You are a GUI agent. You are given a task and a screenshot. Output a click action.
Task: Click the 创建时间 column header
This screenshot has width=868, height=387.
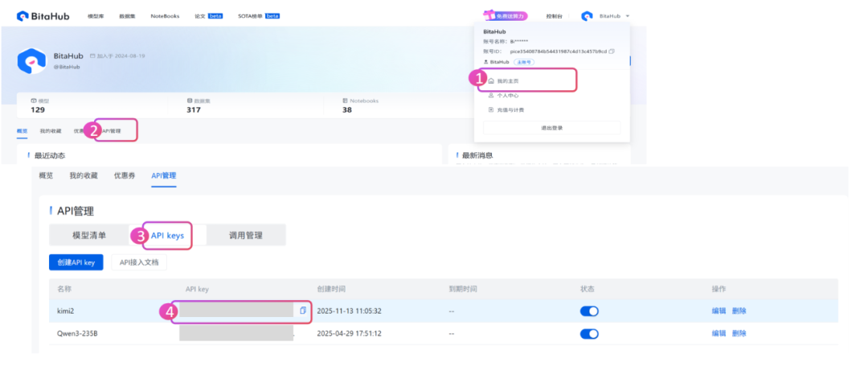pos(332,289)
